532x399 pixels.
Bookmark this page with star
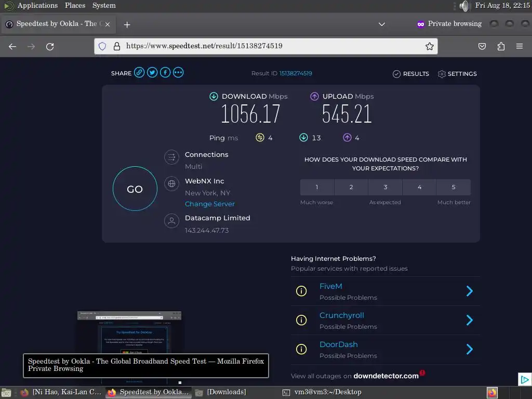pos(430,46)
